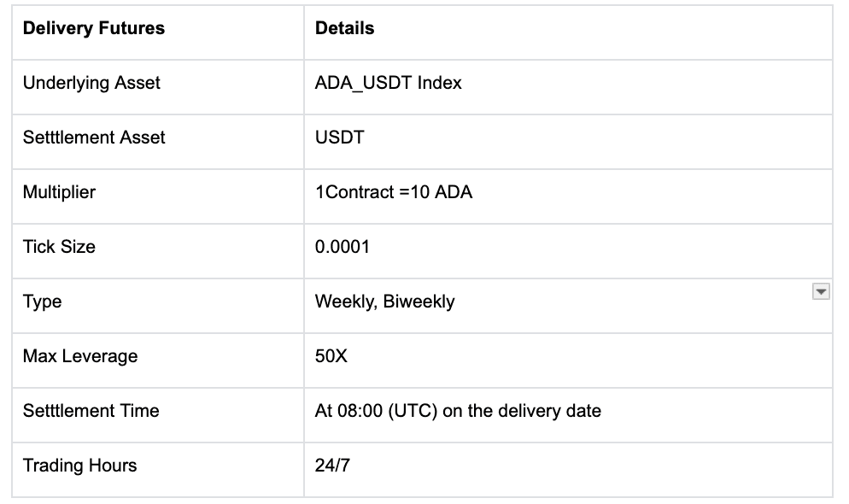Viewport: 849px width, 504px height.
Task: Select the ADA_USDT Index cell
Action: point(388,83)
